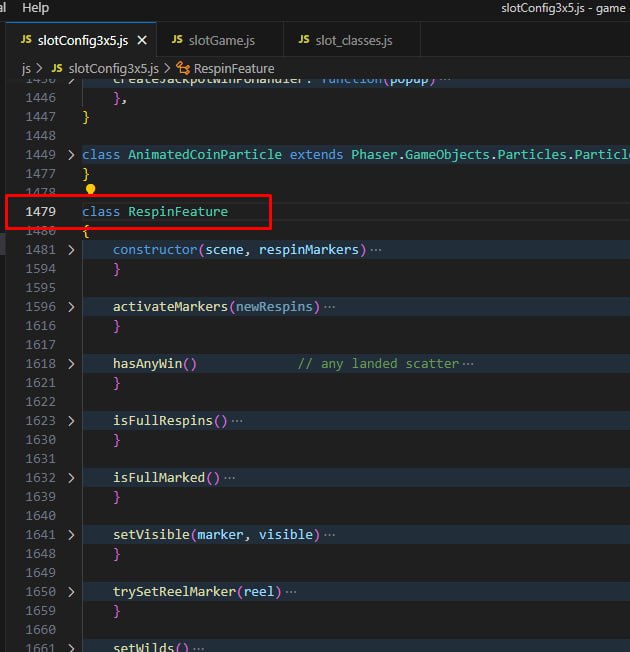Click the closing brace on line 1447

click(86, 117)
